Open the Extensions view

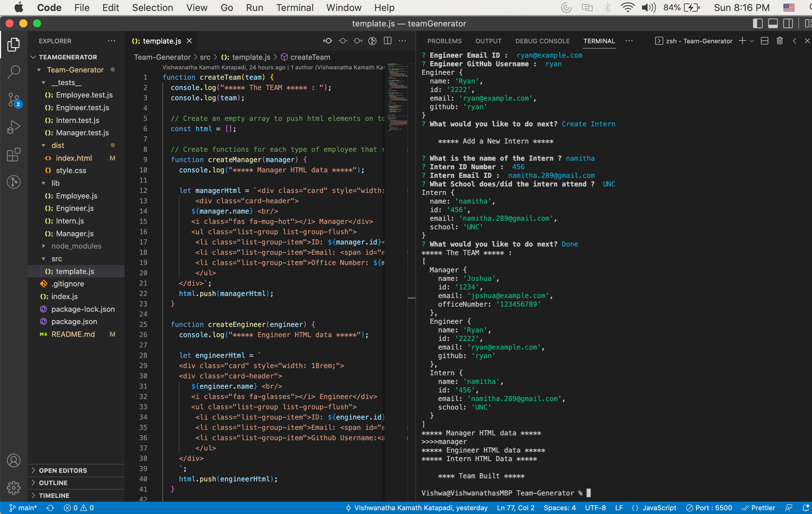pos(14,155)
